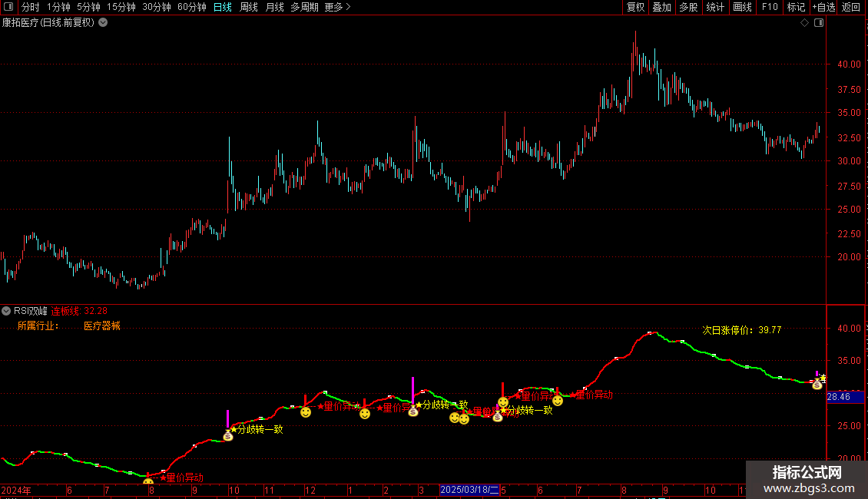Viewport: 868px width, 499px height.
Task: Add stock via +自选 button
Action: (x=823, y=7)
